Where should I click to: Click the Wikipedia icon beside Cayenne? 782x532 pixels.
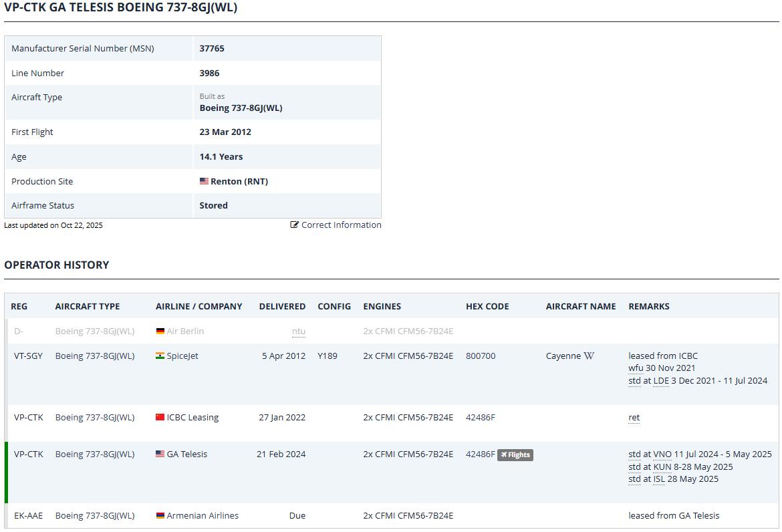tap(589, 356)
